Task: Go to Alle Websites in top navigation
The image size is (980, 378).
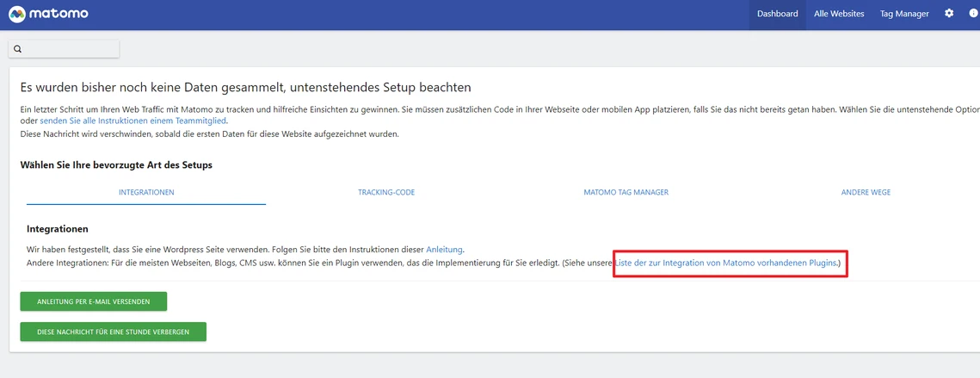Action: 839,15
